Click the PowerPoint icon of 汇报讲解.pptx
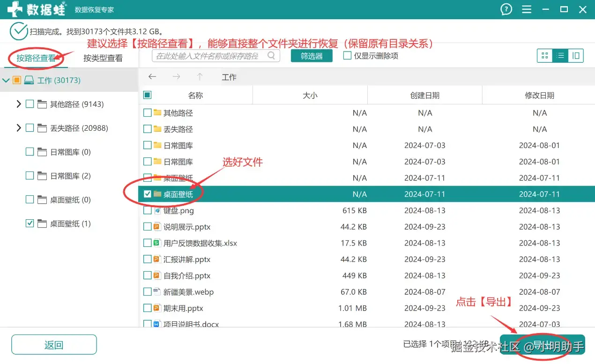This screenshot has width=595, height=364. pos(158,259)
